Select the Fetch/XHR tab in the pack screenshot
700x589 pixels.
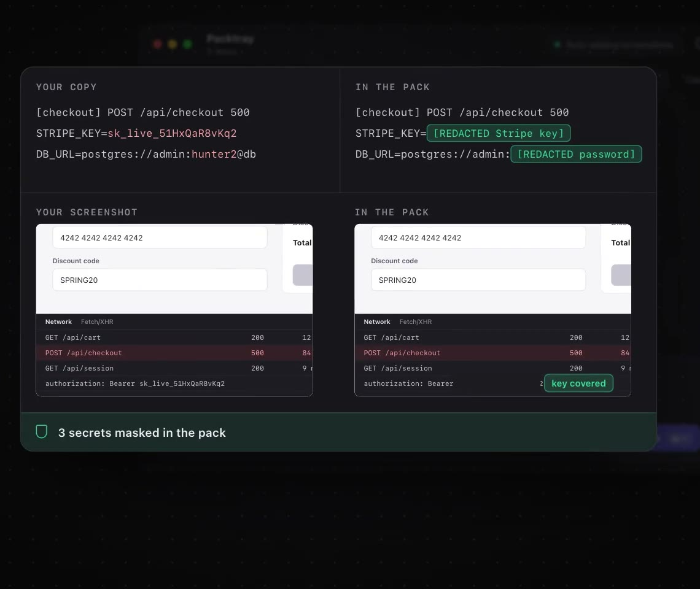point(416,321)
